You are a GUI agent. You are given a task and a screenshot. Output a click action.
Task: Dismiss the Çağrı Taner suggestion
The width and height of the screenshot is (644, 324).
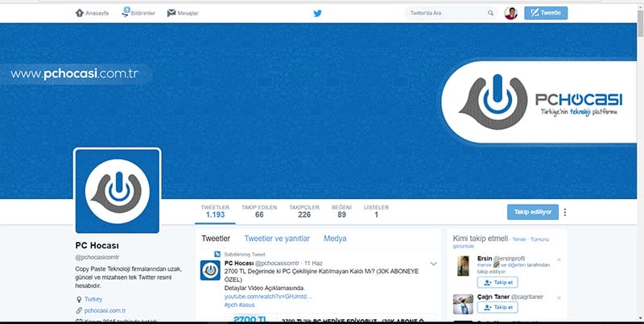(x=559, y=297)
